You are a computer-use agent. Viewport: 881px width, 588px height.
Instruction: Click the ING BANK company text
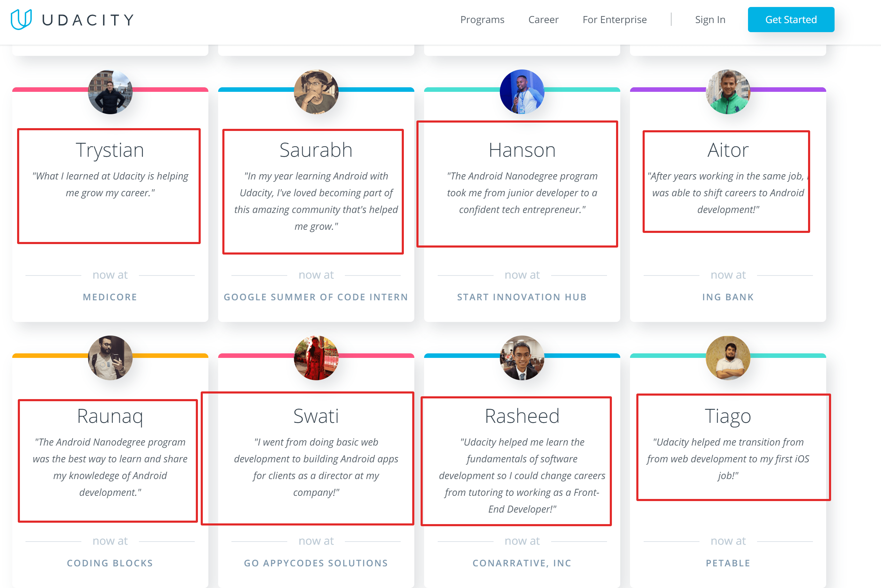[x=728, y=297]
